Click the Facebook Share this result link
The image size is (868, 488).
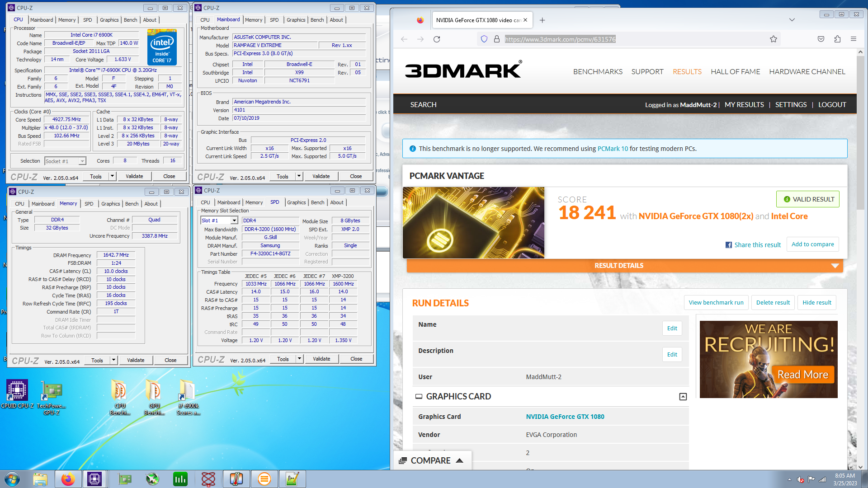pos(753,245)
